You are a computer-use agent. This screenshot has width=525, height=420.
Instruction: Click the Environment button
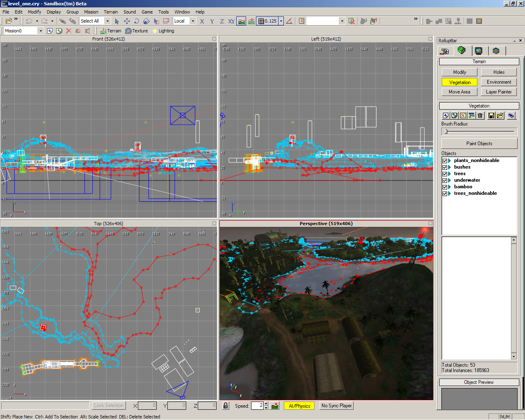pyautogui.click(x=499, y=82)
